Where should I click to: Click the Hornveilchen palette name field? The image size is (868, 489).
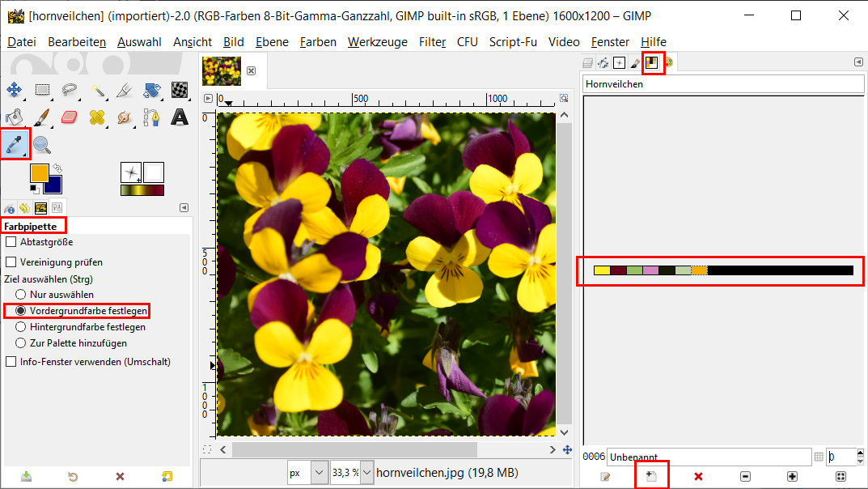pyautogui.click(x=723, y=84)
